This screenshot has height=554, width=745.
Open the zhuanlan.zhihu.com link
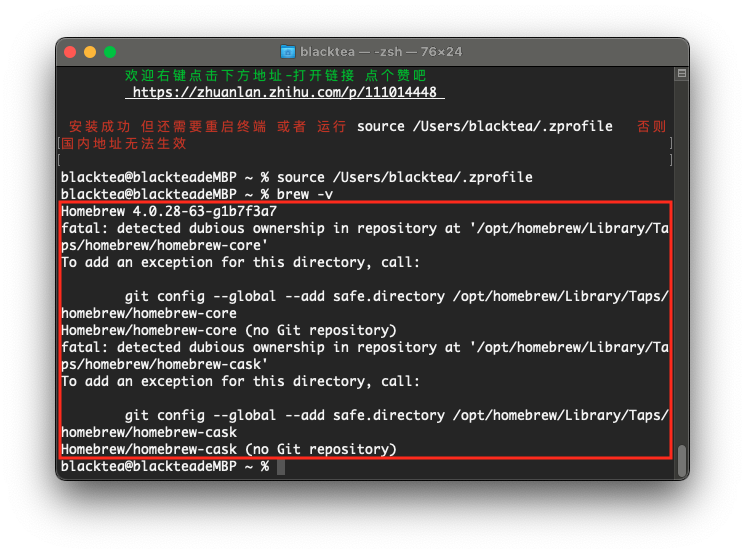(285, 92)
